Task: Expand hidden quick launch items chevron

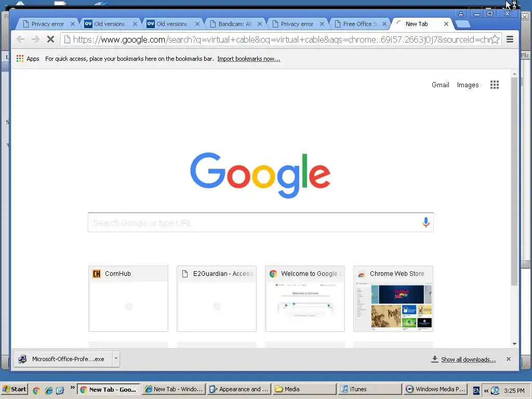Action: 72,388
